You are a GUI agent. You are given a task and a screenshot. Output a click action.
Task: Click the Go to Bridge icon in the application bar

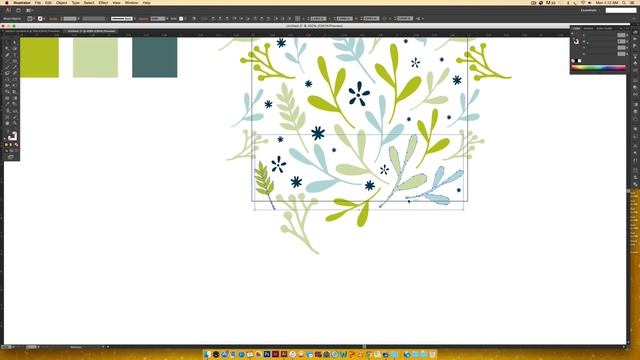pyautogui.click(x=18, y=10)
